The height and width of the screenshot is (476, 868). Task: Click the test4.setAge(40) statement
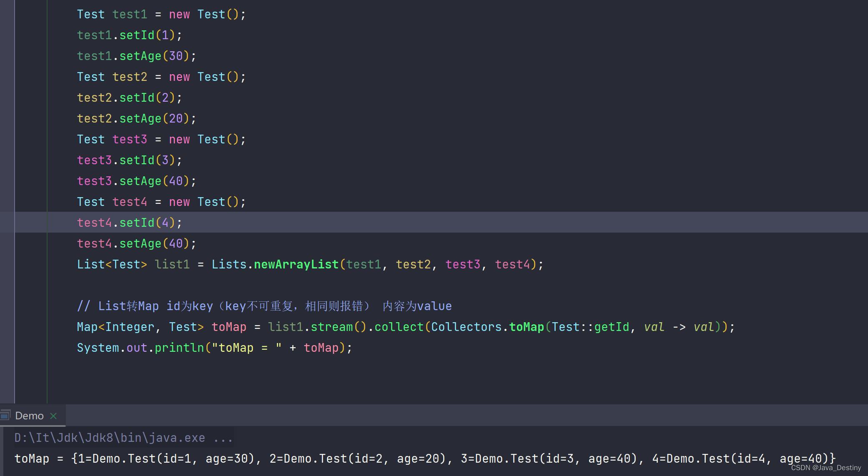136,243
